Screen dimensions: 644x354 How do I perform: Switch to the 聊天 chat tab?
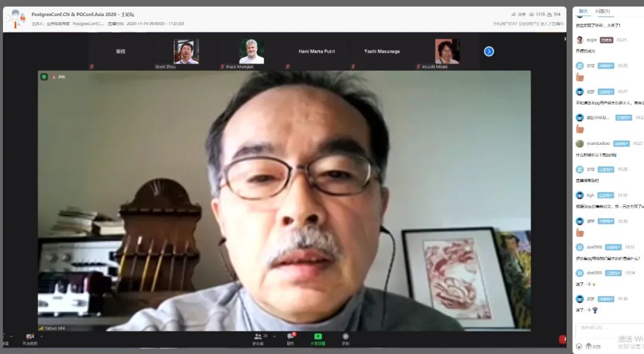[x=583, y=11]
